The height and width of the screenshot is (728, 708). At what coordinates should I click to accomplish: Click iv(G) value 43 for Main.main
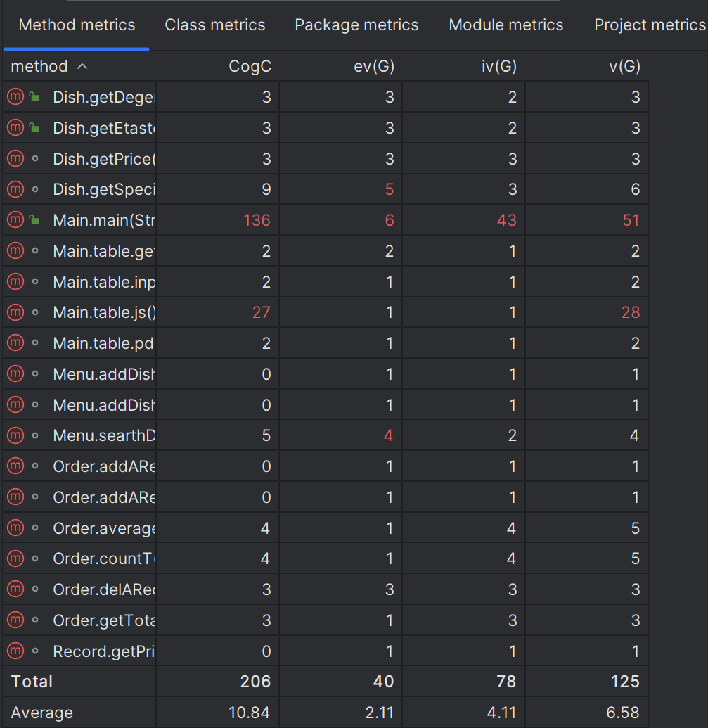[507, 220]
